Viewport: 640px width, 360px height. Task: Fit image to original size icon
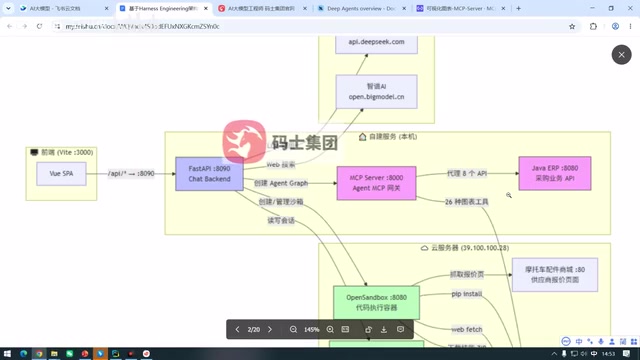click(x=345, y=329)
